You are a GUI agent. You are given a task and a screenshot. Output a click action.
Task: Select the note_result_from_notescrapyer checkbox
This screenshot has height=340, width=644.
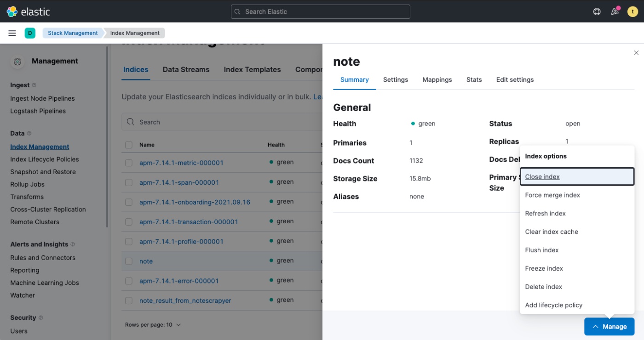[129, 300]
